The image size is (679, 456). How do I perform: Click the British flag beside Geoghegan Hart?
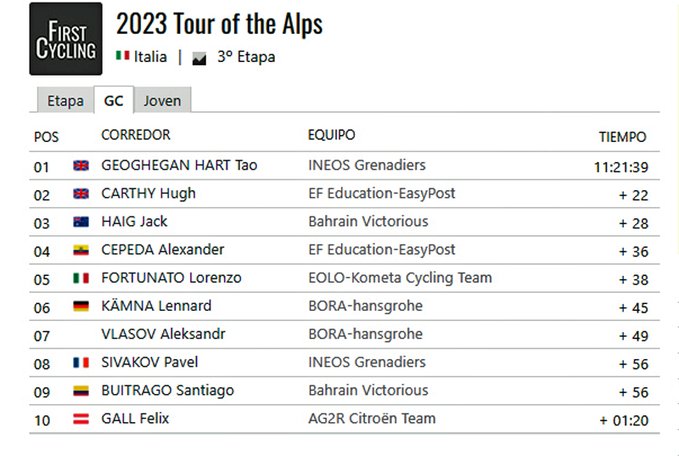coord(81,166)
